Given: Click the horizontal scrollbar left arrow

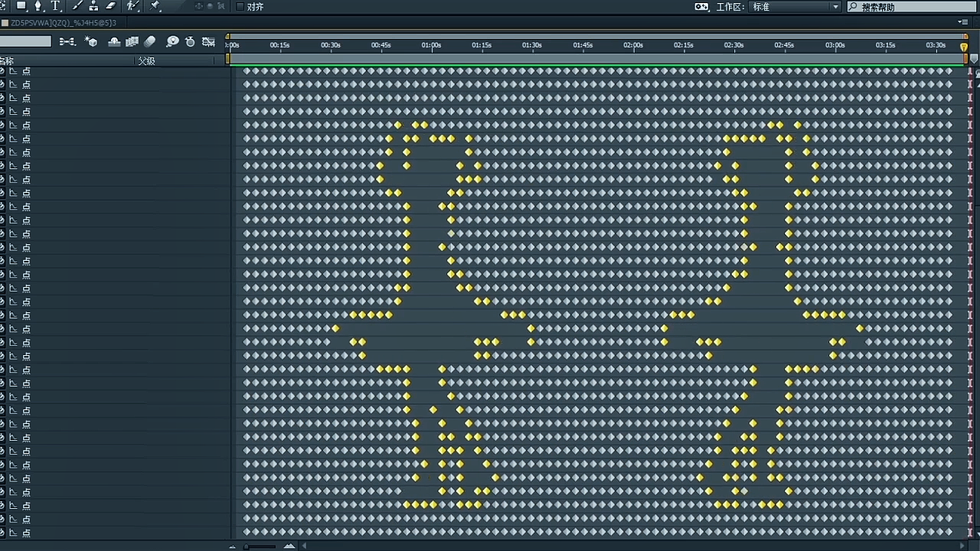Looking at the screenshot, I should pos(305,546).
